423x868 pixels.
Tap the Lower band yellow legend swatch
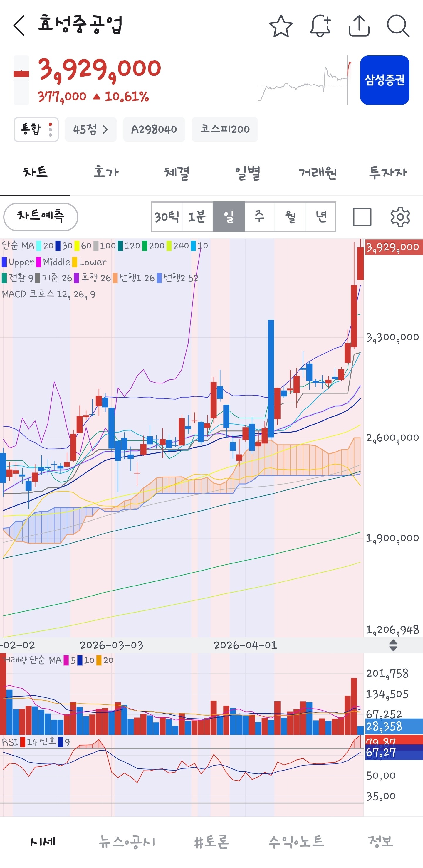point(75,262)
